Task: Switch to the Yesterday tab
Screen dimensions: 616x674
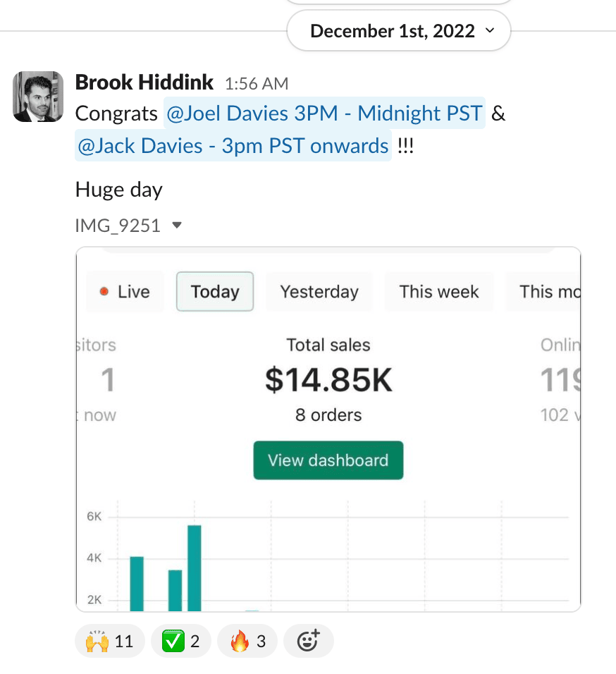Action: point(319,292)
